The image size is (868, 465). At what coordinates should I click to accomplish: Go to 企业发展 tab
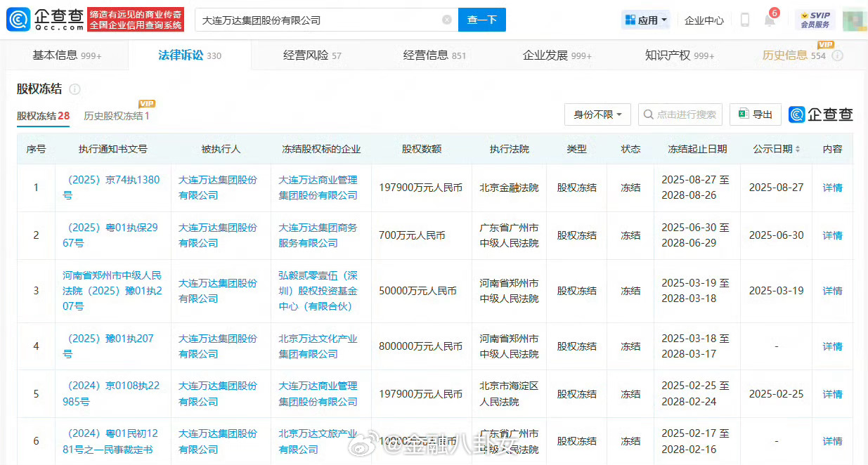(x=557, y=55)
